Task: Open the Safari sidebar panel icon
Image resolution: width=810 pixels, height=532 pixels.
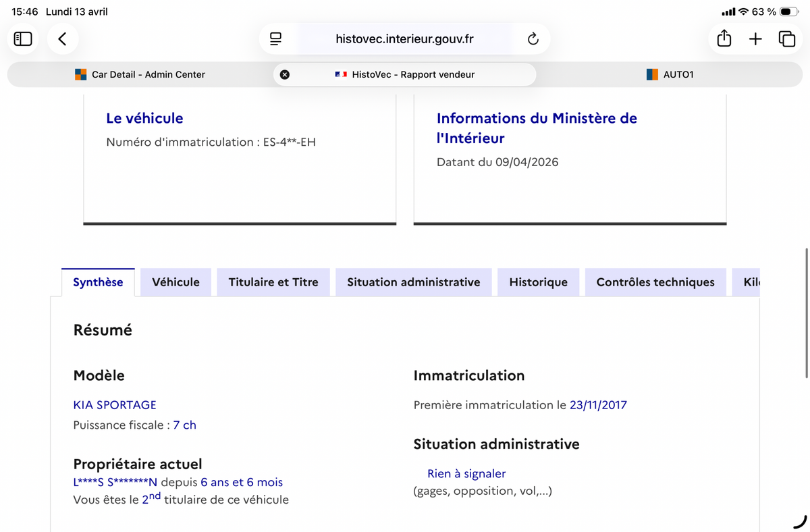Action: (23, 39)
